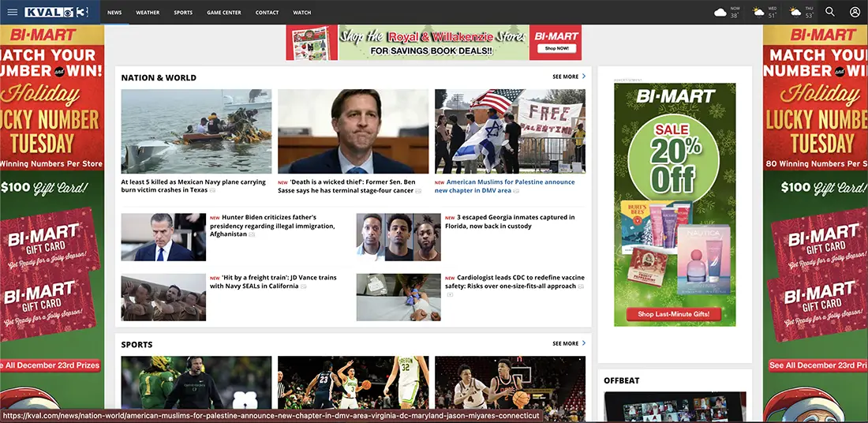Click the Navy SEALs training photo thumbnail
The width and height of the screenshot is (868, 423).
163,298
